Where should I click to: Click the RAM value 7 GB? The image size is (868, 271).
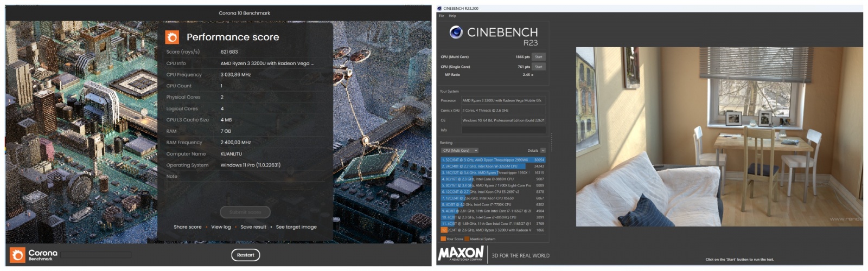[x=226, y=131]
